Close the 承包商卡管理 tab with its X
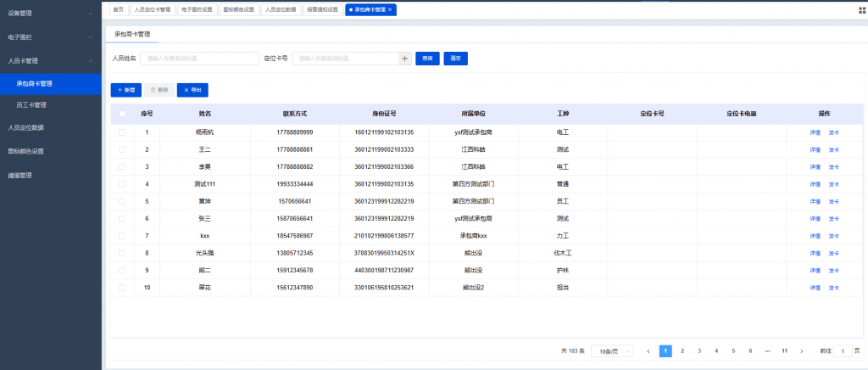The height and width of the screenshot is (370, 868). coord(390,10)
